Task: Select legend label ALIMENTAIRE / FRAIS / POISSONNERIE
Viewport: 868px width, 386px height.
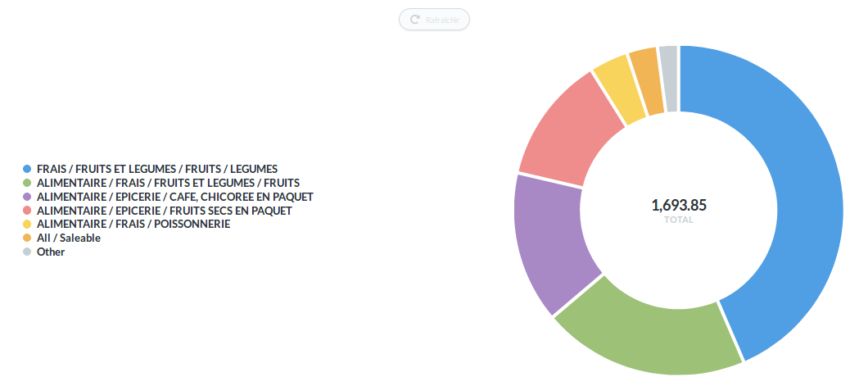Action: (x=133, y=224)
